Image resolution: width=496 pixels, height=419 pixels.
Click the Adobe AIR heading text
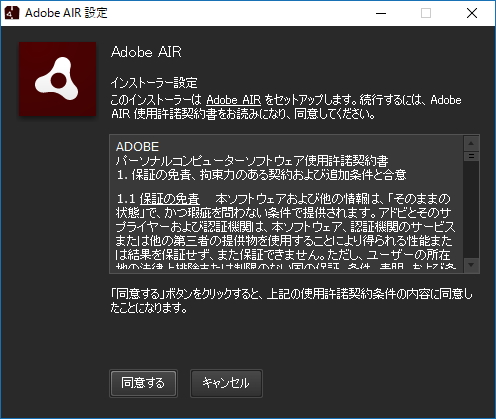[146, 52]
